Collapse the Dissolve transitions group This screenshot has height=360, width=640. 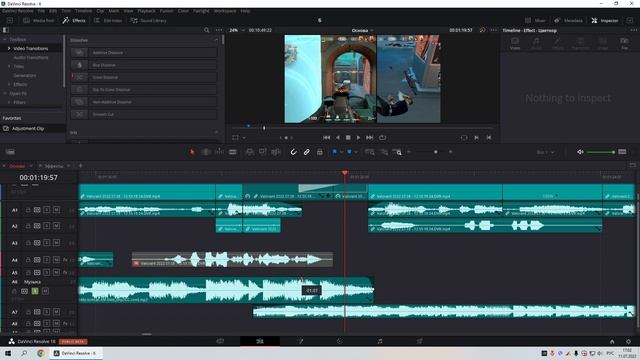[x=216, y=40]
